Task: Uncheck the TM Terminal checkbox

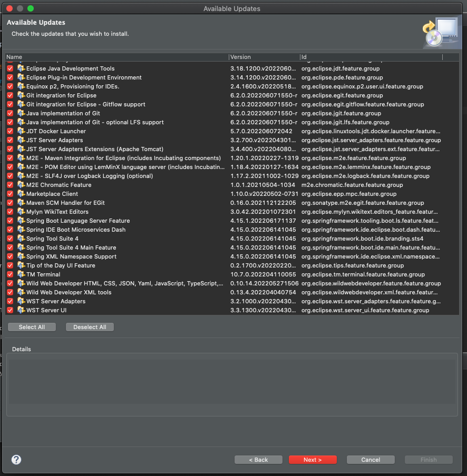Action: click(x=10, y=274)
